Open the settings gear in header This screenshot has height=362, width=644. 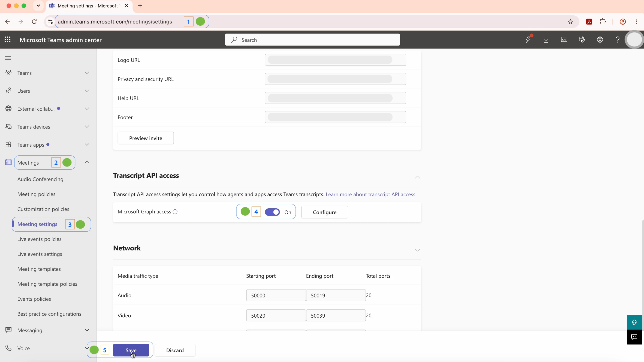(600, 40)
